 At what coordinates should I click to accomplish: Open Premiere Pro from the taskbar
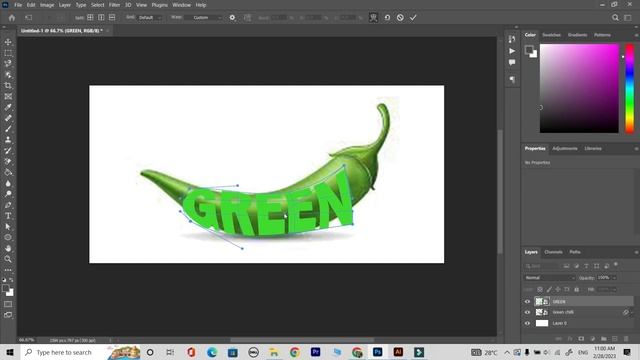(315, 352)
